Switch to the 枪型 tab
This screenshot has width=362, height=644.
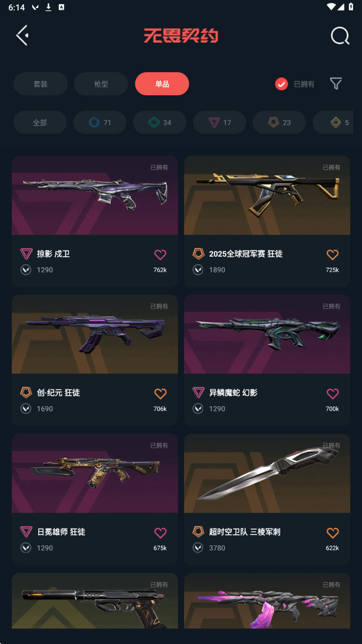coord(101,84)
